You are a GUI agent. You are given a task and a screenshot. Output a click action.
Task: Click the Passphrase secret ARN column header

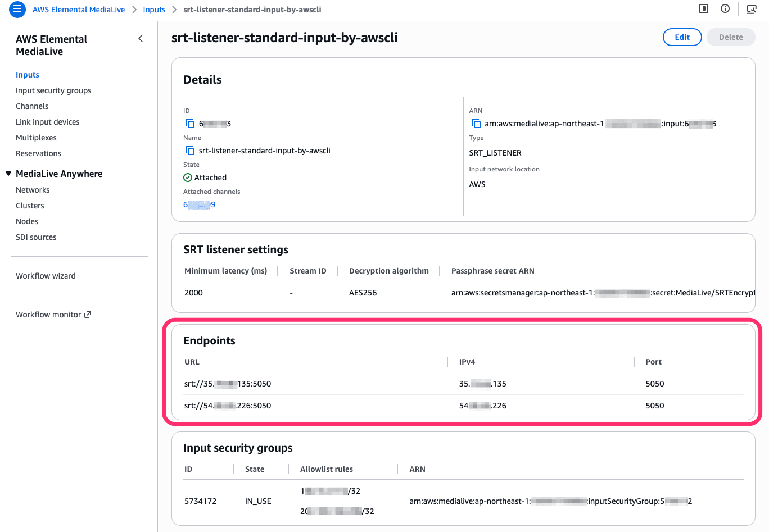pos(493,271)
